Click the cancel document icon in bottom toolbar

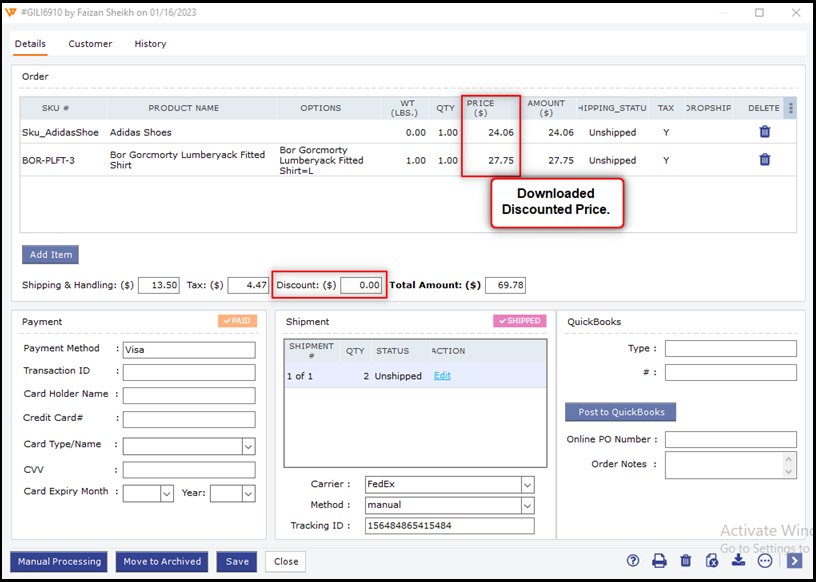click(711, 561)
